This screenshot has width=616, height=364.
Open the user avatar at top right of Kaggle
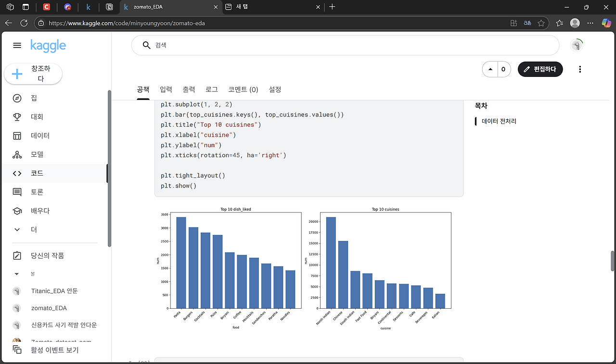tap(577, 45)
